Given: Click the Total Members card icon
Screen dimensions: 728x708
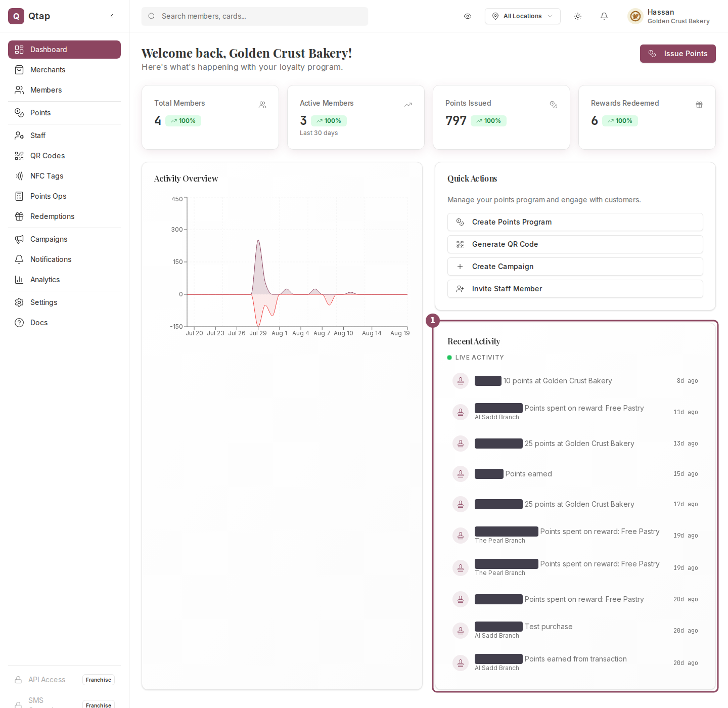Looking at the screenshot, I should (x=262, y=105).
